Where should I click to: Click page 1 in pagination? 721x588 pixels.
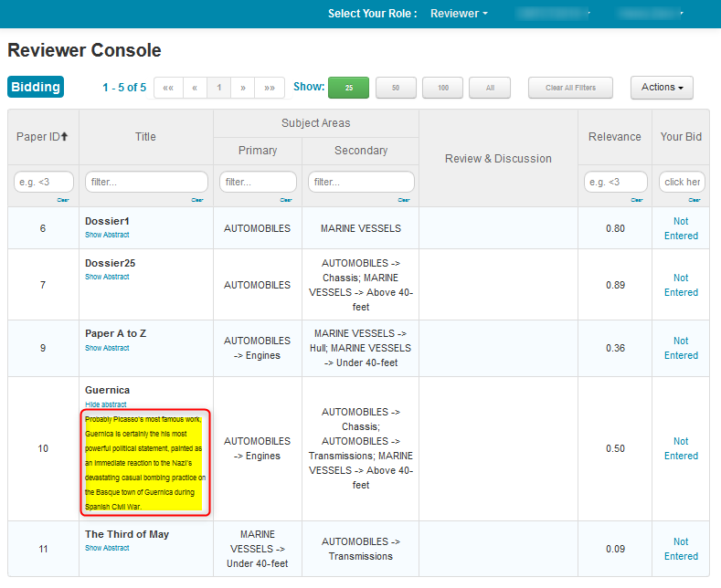[218, 88]
